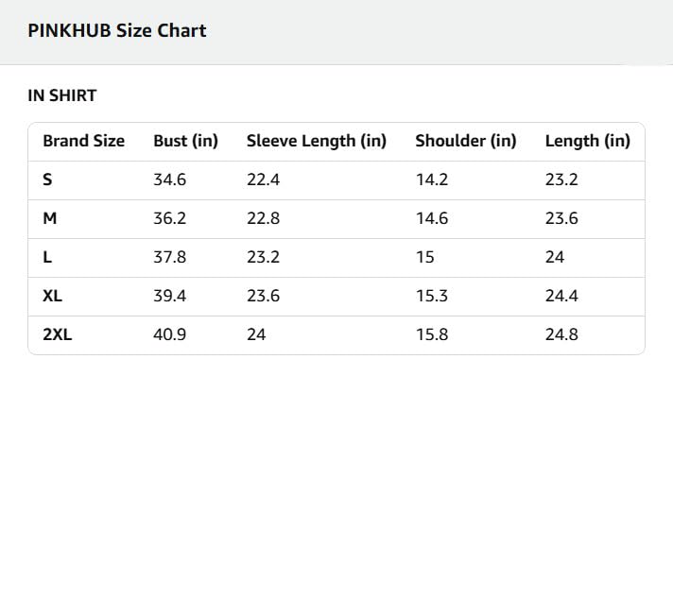Click the 40.9 bust value for 2XL

click(x=169, y=334)
